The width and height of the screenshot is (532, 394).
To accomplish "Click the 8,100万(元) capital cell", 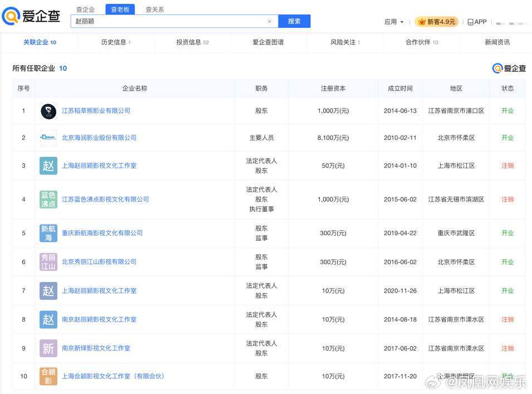I will click(x=333, y=138).
